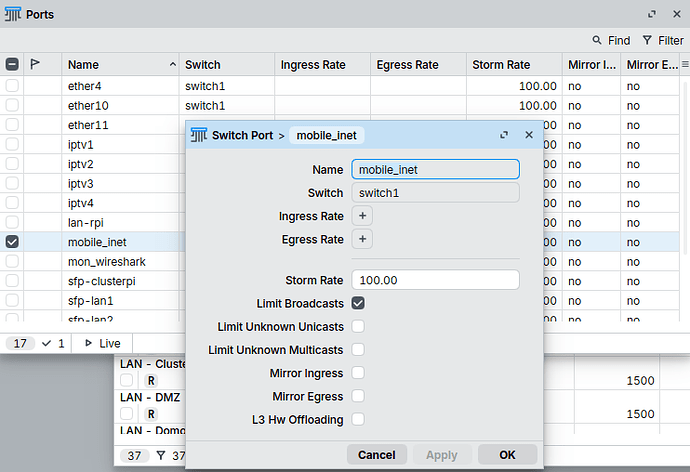This screenshot has height=472, width=690.
Task: Select the mobile_inet breadcrumb tab
Action: pos(327,135)
